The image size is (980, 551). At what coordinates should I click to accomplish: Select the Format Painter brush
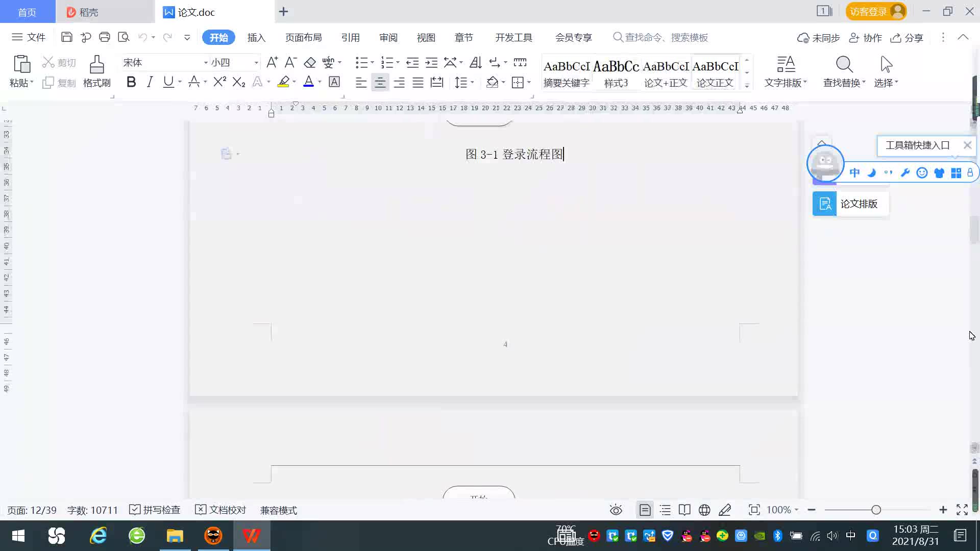point(97,65)
